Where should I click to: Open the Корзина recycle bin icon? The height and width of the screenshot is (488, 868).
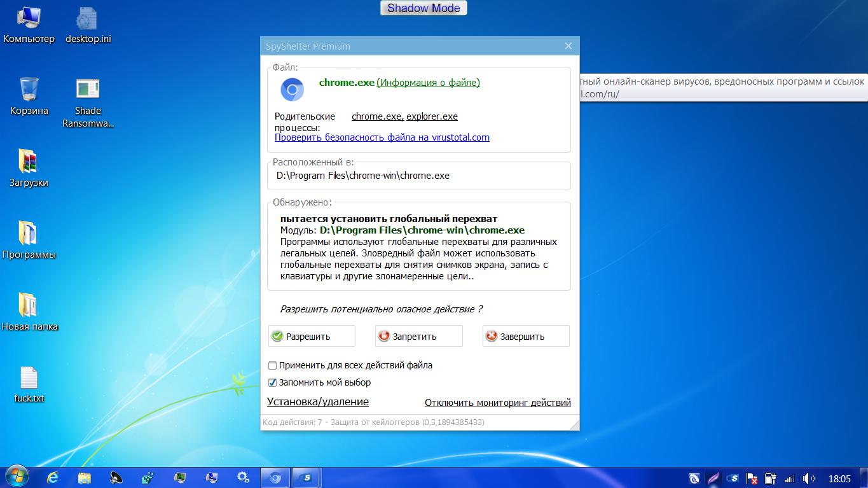29,89
